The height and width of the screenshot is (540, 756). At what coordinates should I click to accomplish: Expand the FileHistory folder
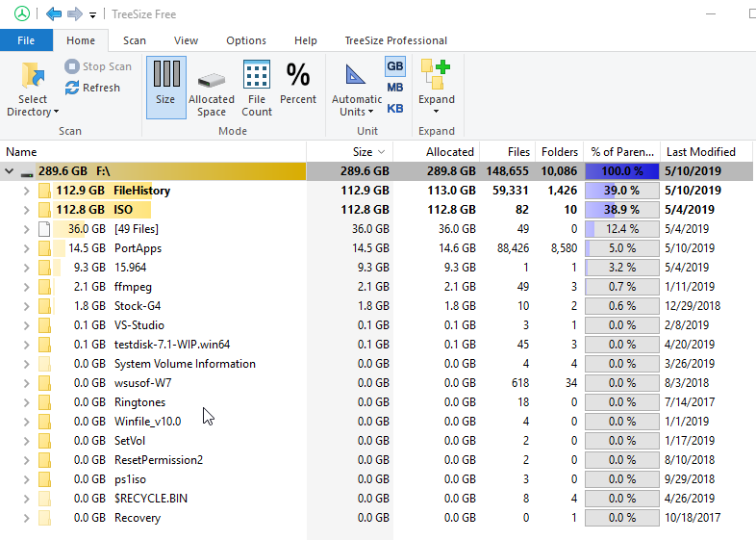point(27,191)
